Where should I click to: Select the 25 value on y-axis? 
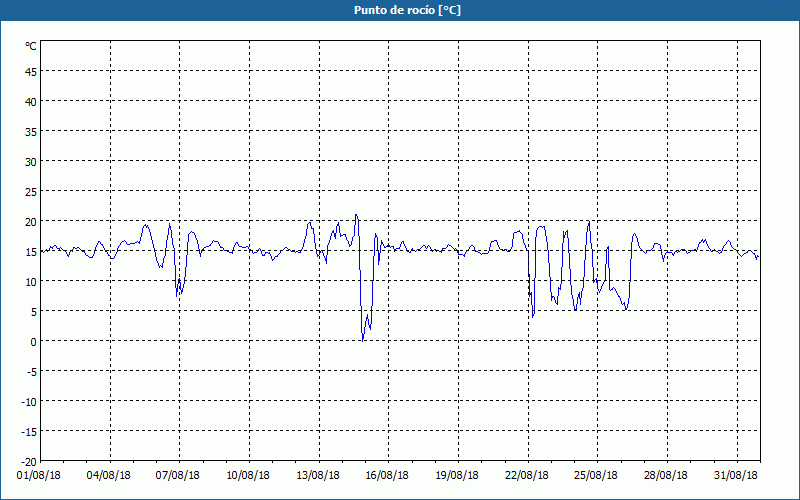point(31,192)
